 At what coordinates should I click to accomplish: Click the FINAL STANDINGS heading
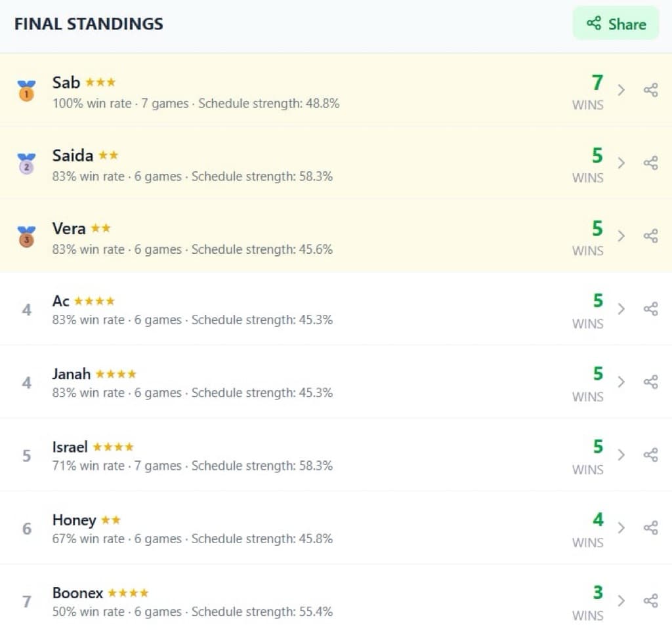click(89, 24)
